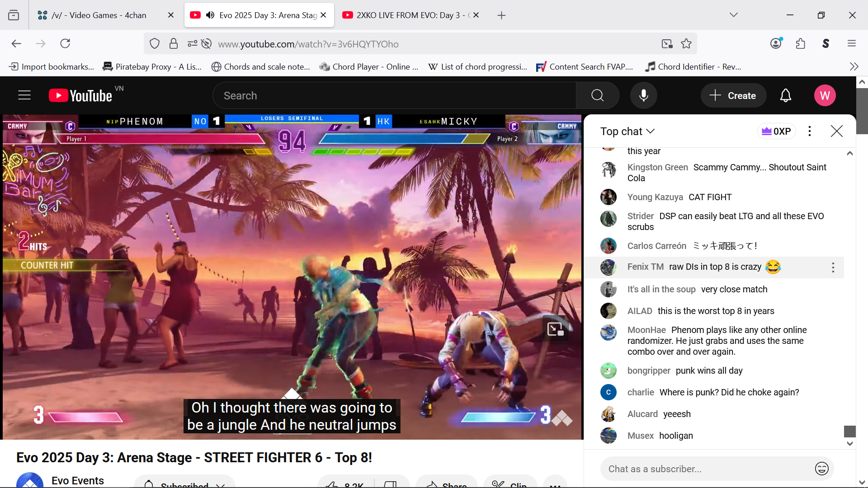Click the video title text
Viewport: 868px width, 488px height.
pos(194,458)
